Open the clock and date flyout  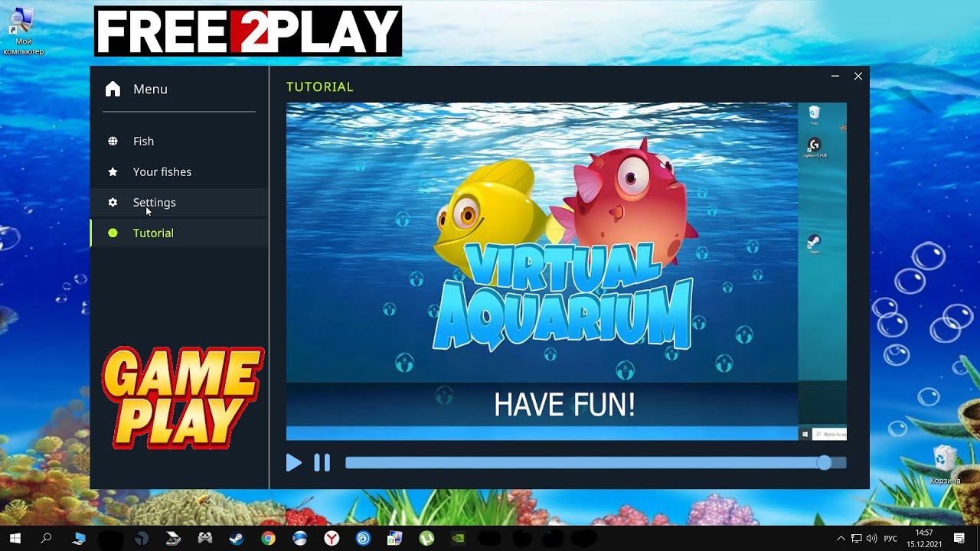coord(924,538)
